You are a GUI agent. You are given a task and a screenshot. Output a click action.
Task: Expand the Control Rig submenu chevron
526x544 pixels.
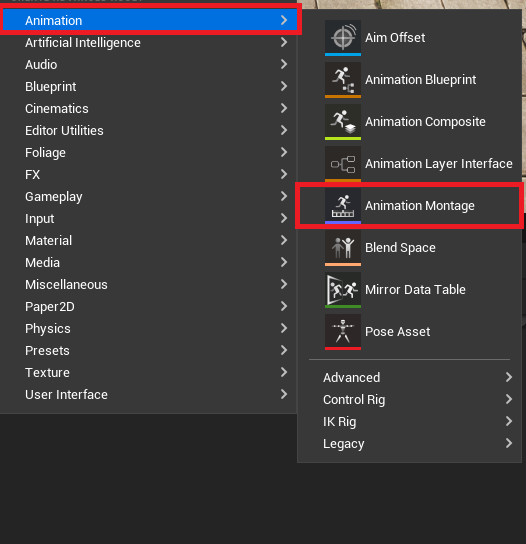coord(509,399)
